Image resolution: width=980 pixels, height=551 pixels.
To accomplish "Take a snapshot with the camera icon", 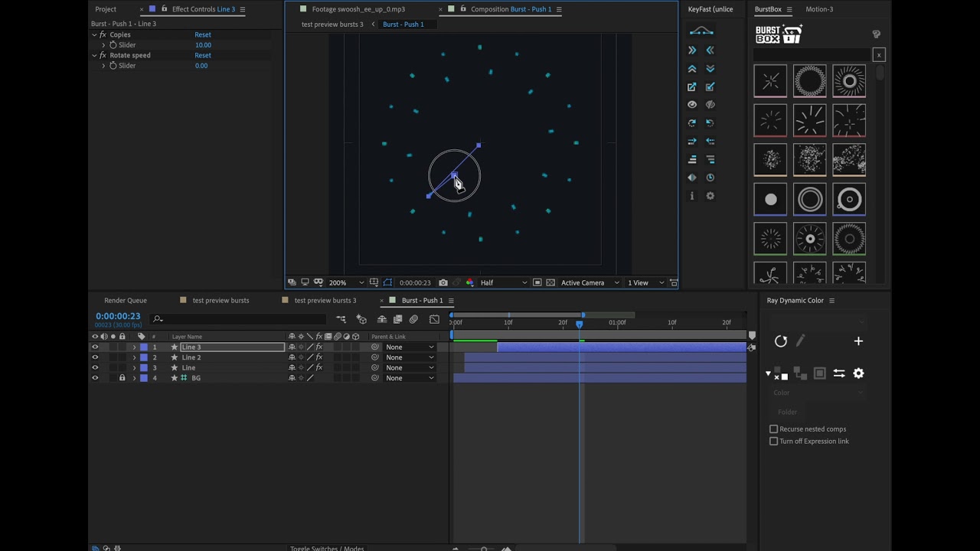I will 443,282.
